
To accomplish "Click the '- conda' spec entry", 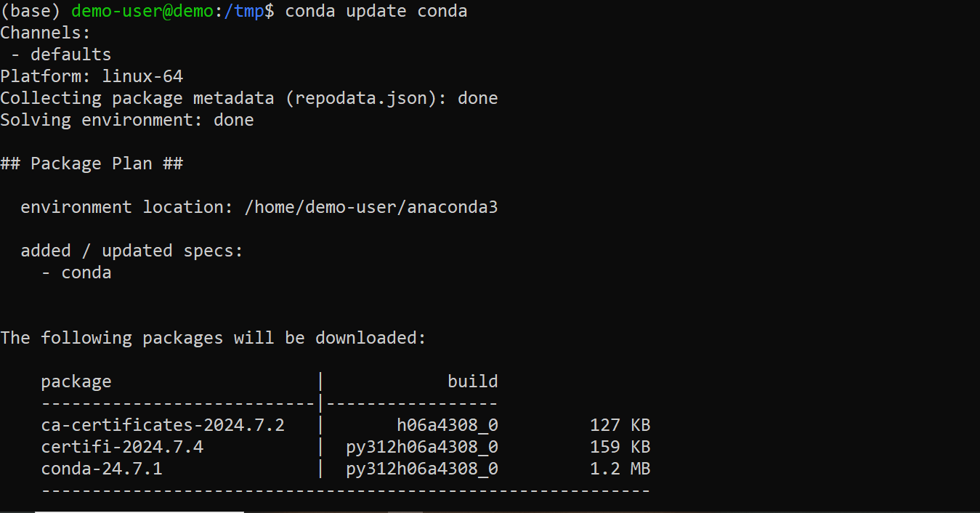I will click(x=76, y=272).
